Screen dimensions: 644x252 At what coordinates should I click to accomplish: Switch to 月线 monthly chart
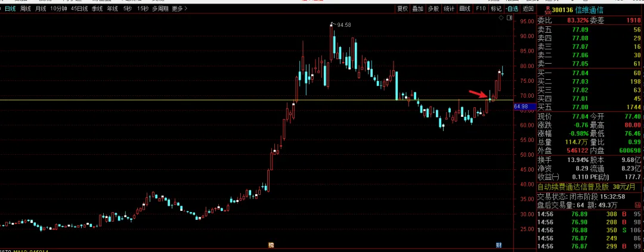click(41, 8)
